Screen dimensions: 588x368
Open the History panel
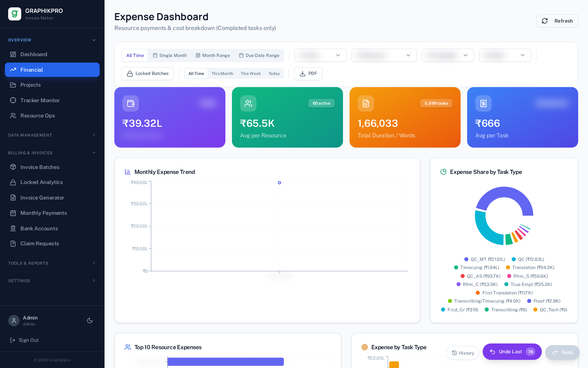463,353
